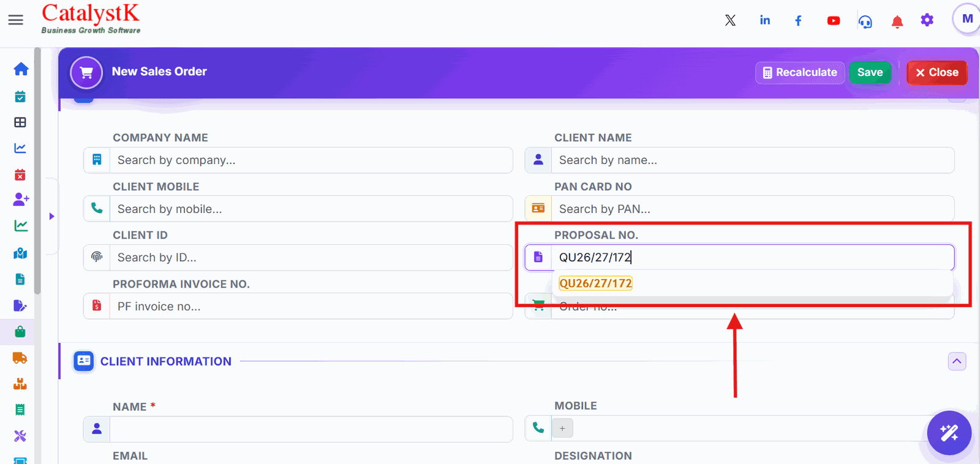Open support via the headset icon

pos(865,21)
